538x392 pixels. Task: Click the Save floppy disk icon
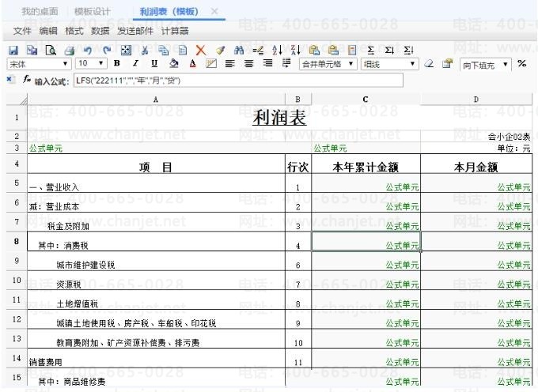coord(13,51)
